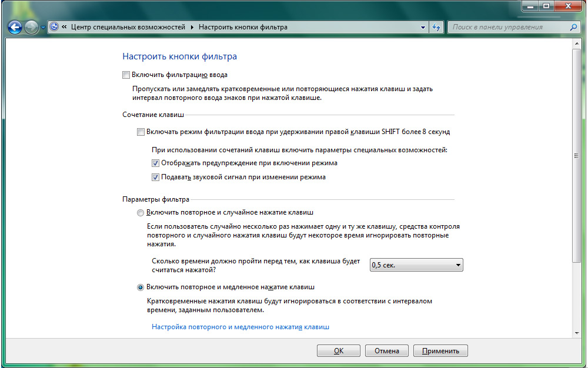Screen dimensions: 588x368
Task: Open 'Центр специальных возможностей' breadcrumb
Action: 128,27
